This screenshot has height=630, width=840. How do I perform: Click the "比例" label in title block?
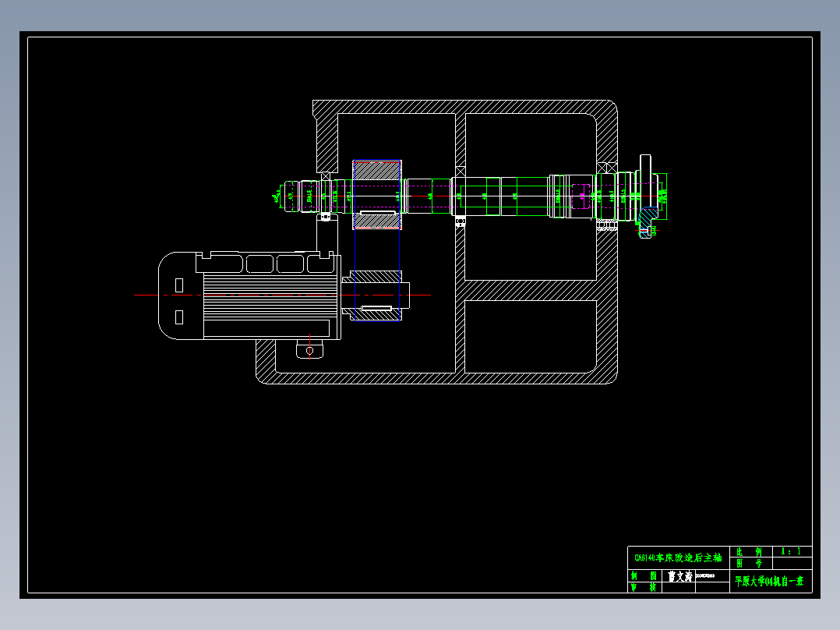(x=749, y=552)
